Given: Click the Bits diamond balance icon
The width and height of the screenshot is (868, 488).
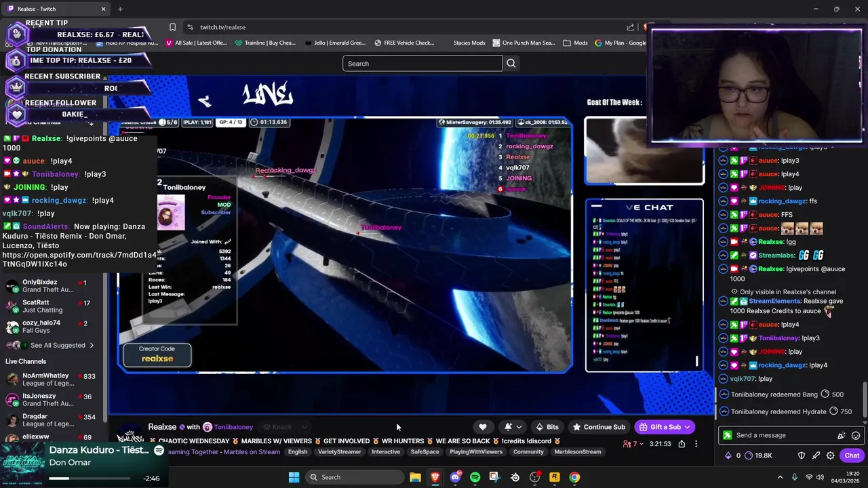Looking at the screenshot, I should [x=728, y=455].
